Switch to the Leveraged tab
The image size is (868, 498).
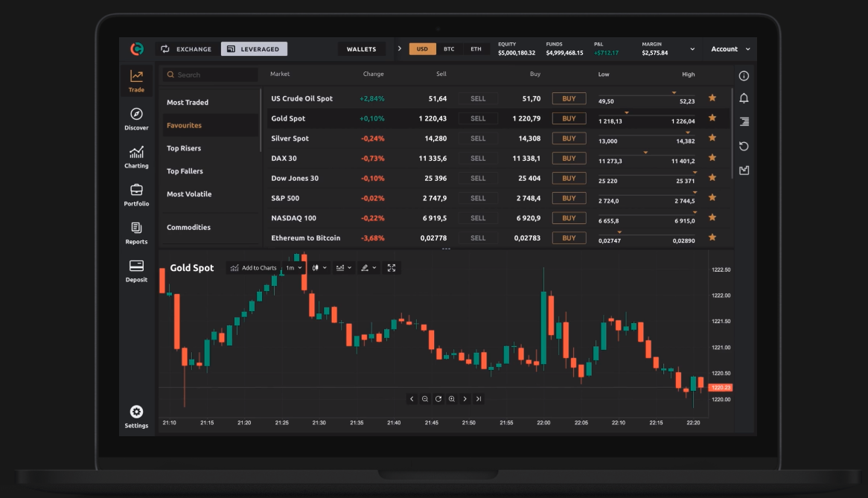point(254,49)
